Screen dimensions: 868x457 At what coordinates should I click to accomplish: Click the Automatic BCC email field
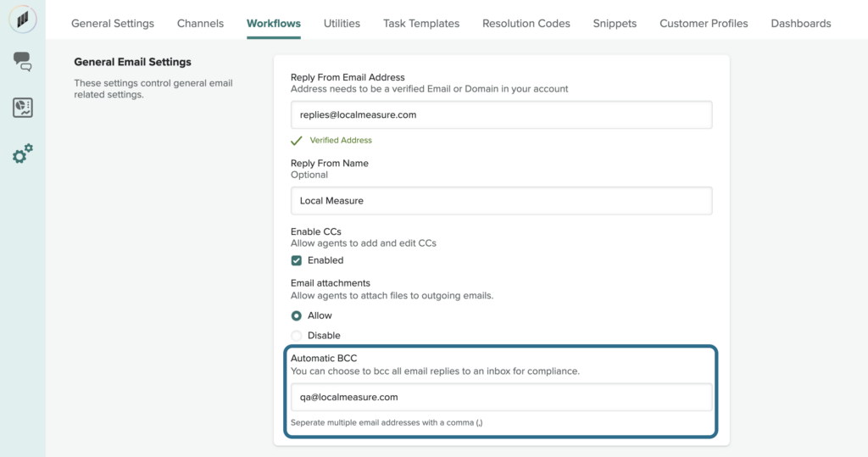(x=501, y=397)
